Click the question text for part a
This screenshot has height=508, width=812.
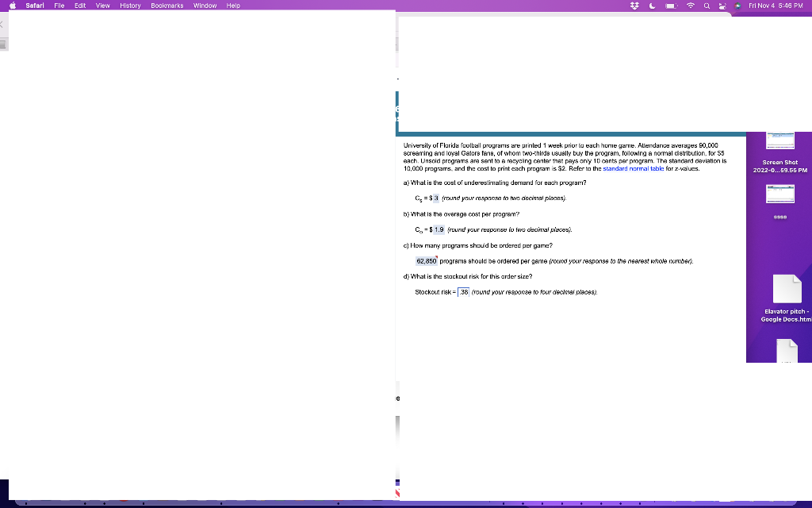click(x=495, y=183)
